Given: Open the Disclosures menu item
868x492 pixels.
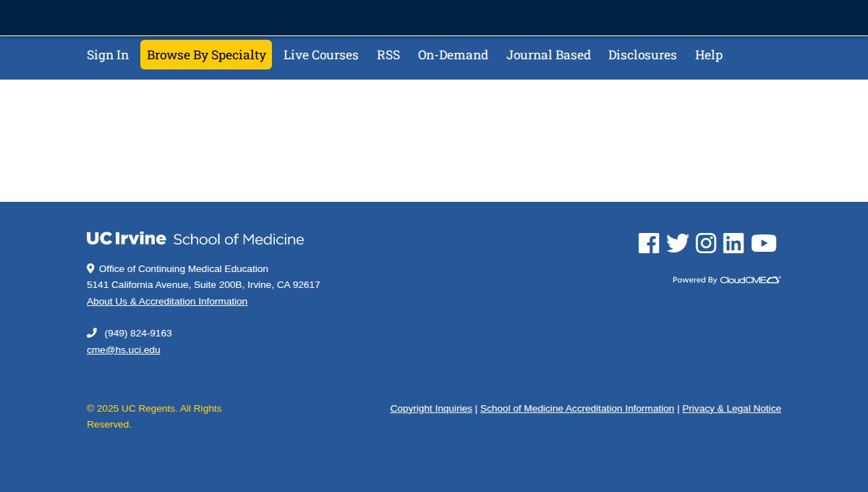Looking at the screenshot, I should click(x=642, y=55).
